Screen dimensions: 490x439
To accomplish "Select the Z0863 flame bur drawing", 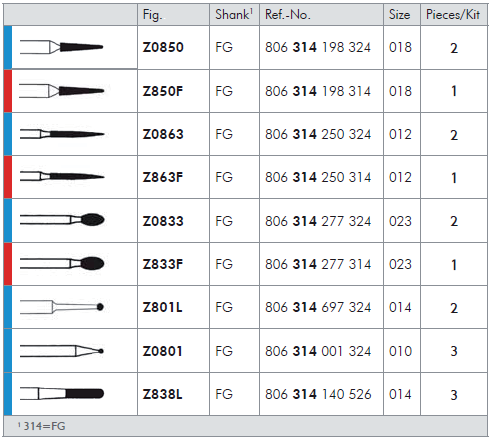I will pos(62,134).
